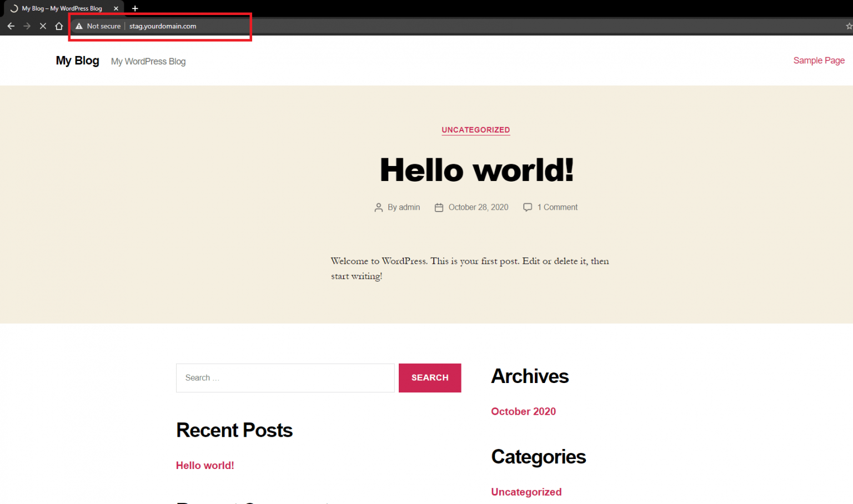This screenshot has width=853, height=504.
Task: Stop loading the page with the X icon
Action: coord(43,26)
